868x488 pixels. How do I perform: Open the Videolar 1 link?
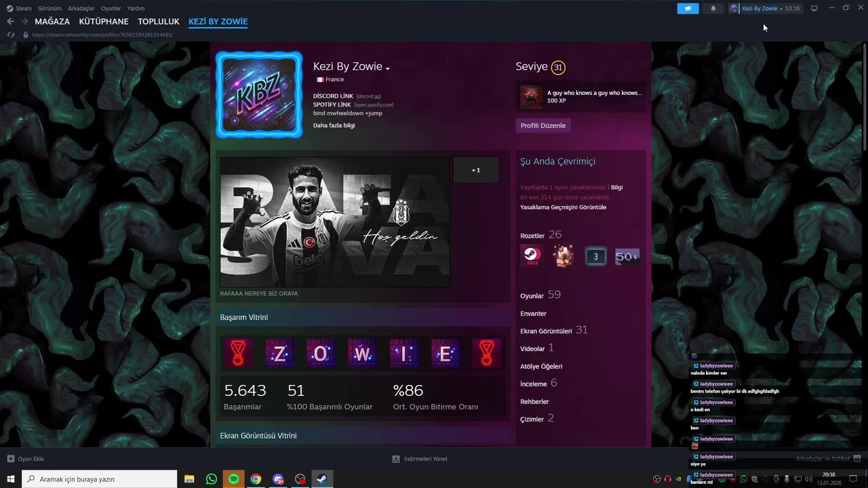point(536,348)
